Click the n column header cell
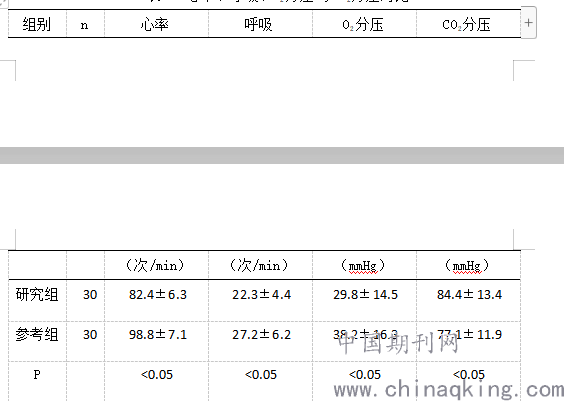This screenshot has height=401, width=564. click(85, 24)
